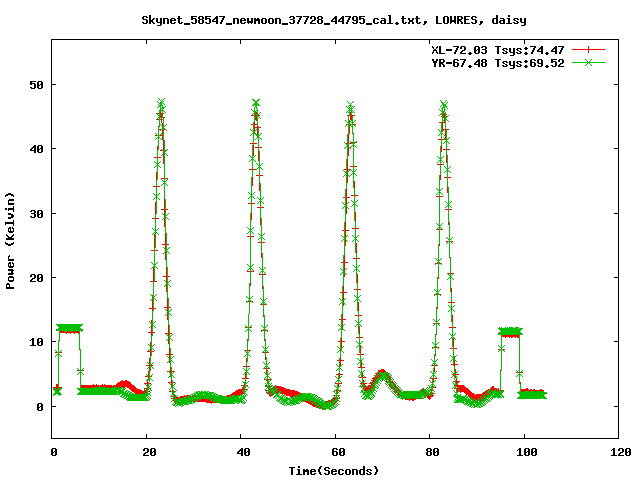The width and height of the screenshot is (640, 480).
Task: Click the first calibration plateau near 3 seconds
Action: click(x=69, y=329)
